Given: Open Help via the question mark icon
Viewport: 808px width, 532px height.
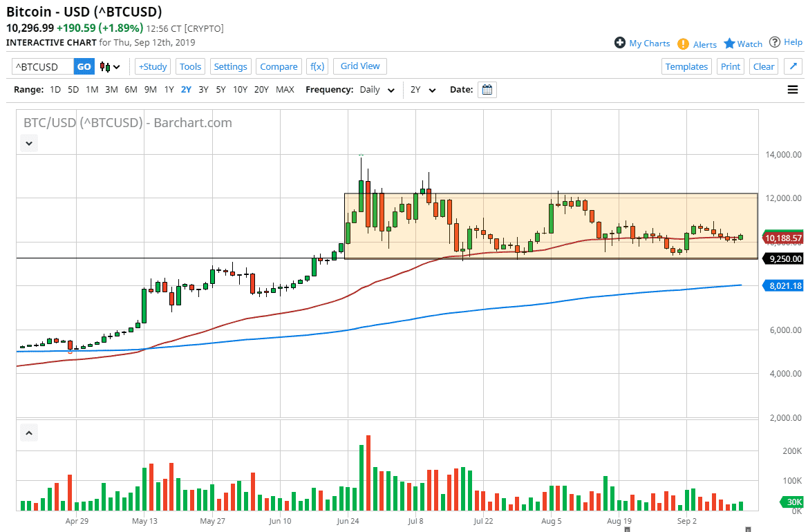Looking at the screenshot, I should (x=775, y=42).
